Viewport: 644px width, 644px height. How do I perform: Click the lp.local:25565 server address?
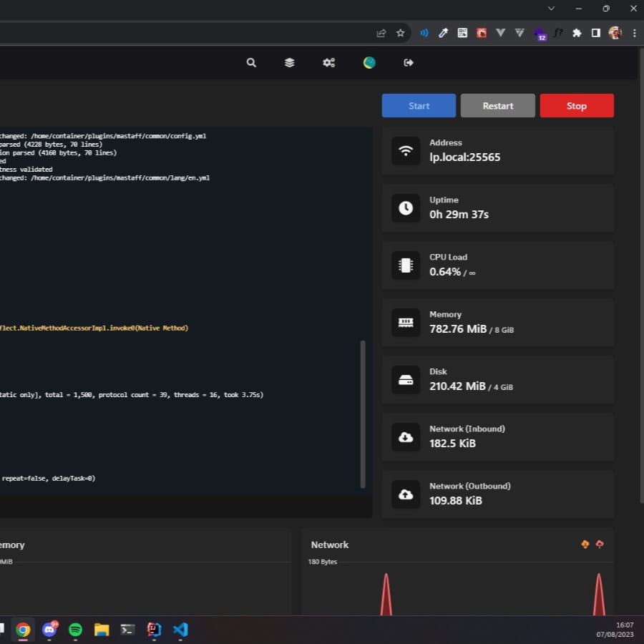[464, 157]
